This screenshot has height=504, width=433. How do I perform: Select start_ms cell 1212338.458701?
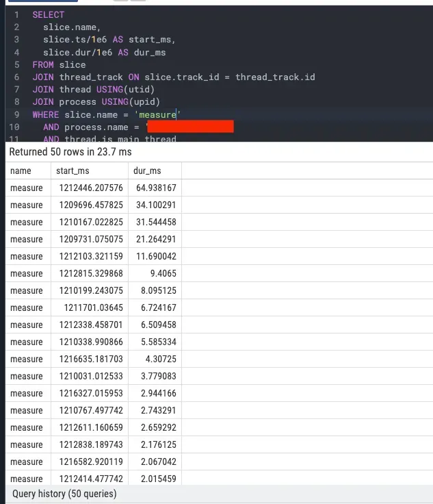click(91, 325)
